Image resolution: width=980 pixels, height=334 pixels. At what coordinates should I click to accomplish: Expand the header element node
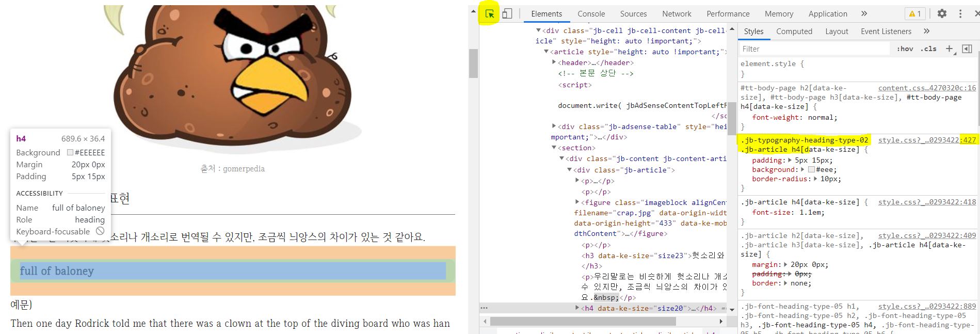pyautogui.click(x=554, y=62)
